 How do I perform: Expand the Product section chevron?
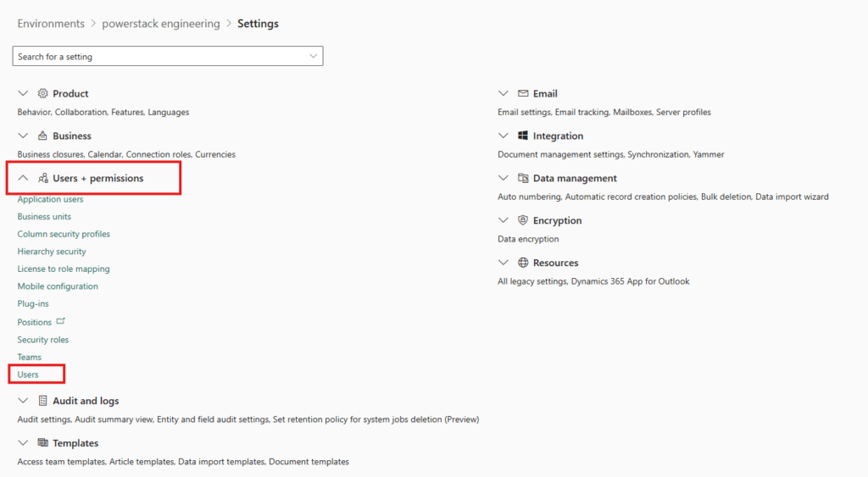click(x=23, y=93)
